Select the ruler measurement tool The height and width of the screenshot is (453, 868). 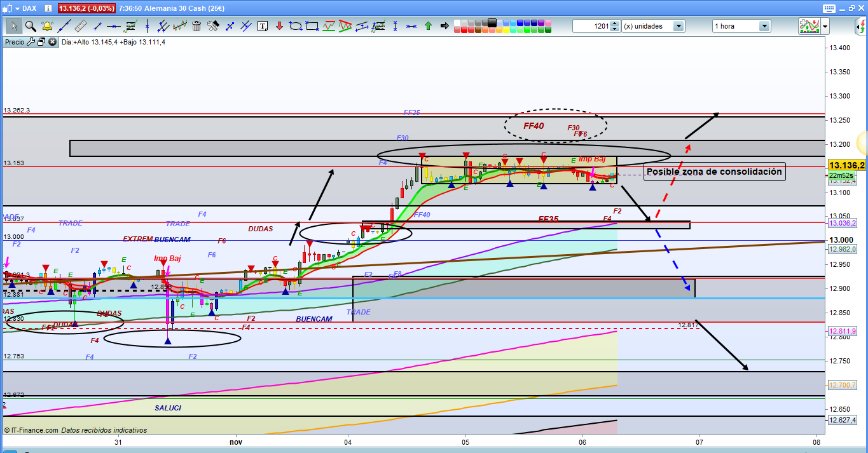click(x=80, y=26)
